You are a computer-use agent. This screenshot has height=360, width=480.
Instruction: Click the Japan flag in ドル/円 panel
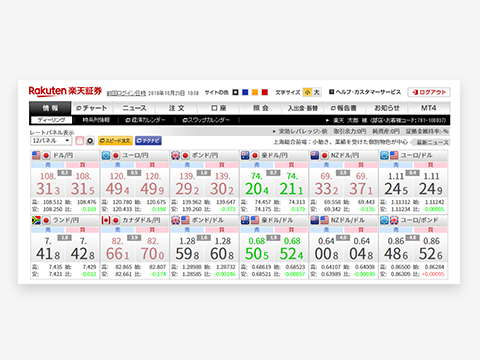(46, 155)
